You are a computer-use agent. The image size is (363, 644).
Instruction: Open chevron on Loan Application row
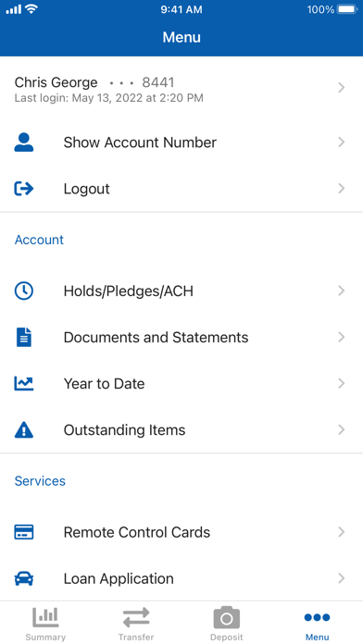tap(341, 578)
